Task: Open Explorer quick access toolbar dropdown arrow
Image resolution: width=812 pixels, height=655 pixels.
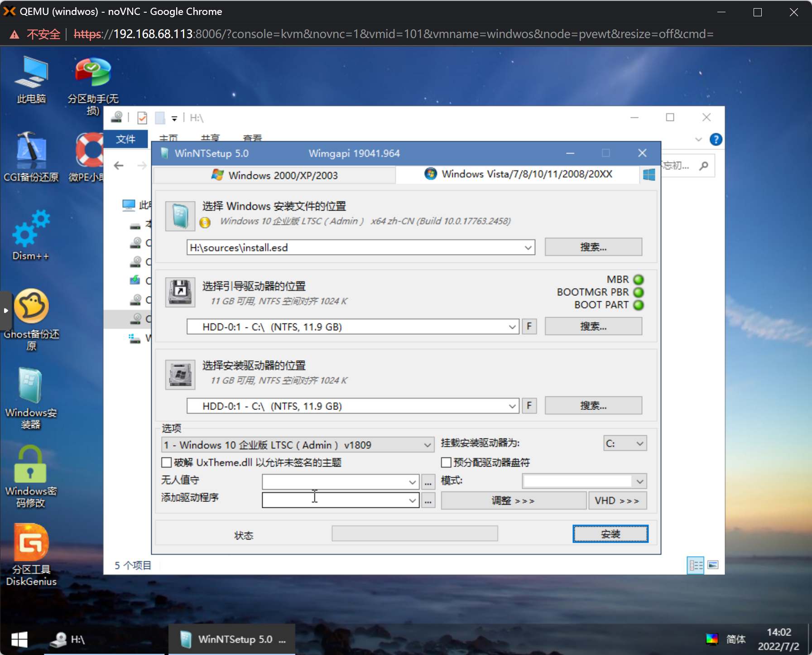Action: coord(174,119)
